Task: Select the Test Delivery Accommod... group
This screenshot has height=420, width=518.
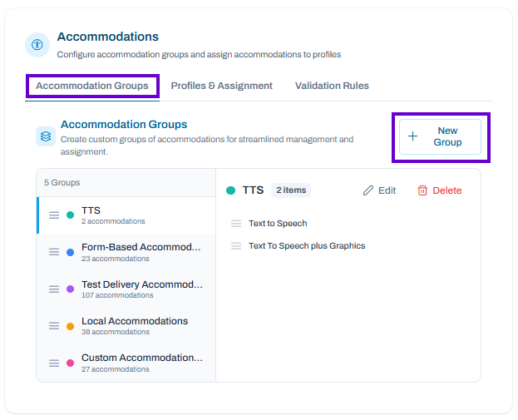Action: [126, 289]
